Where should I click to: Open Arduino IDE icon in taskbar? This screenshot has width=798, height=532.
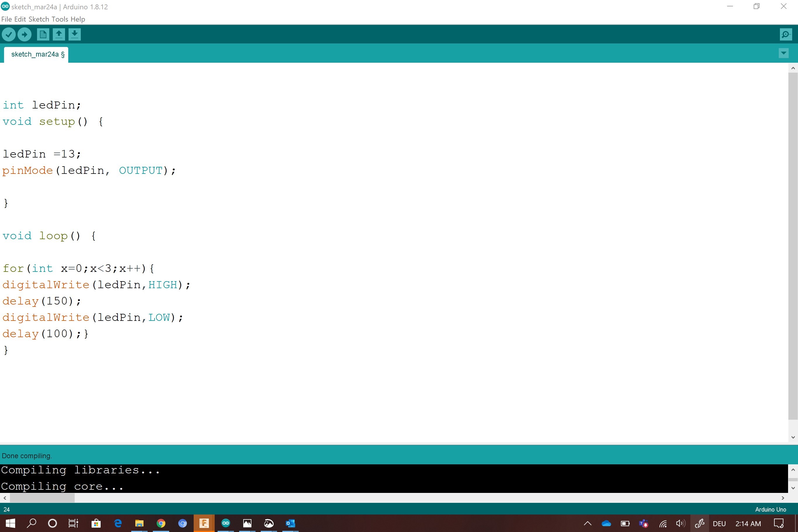[x=226, y=523]
